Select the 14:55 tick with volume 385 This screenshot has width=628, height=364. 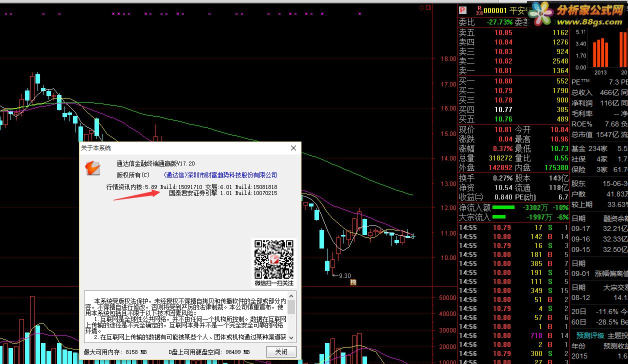click(x=514, y=263)
